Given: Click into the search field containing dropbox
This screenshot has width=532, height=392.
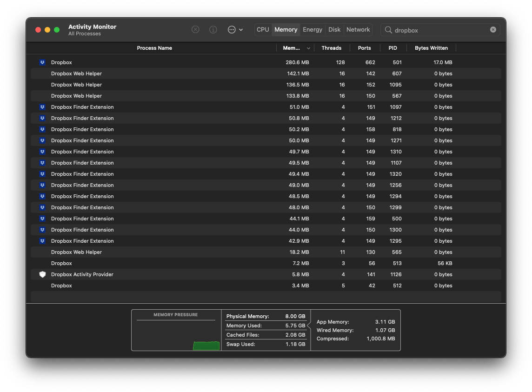Looking at the screenshot, I should coord(440,30).
